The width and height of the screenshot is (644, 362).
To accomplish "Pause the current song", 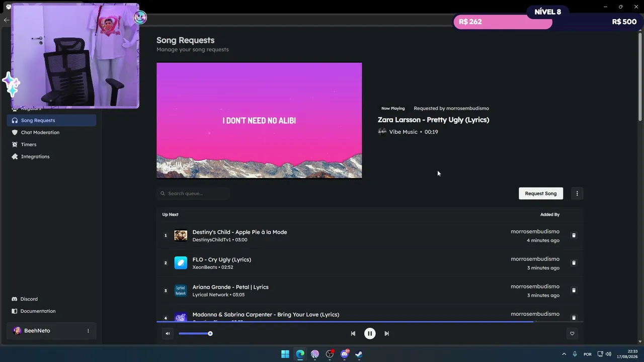I will (x=370, y=333).
